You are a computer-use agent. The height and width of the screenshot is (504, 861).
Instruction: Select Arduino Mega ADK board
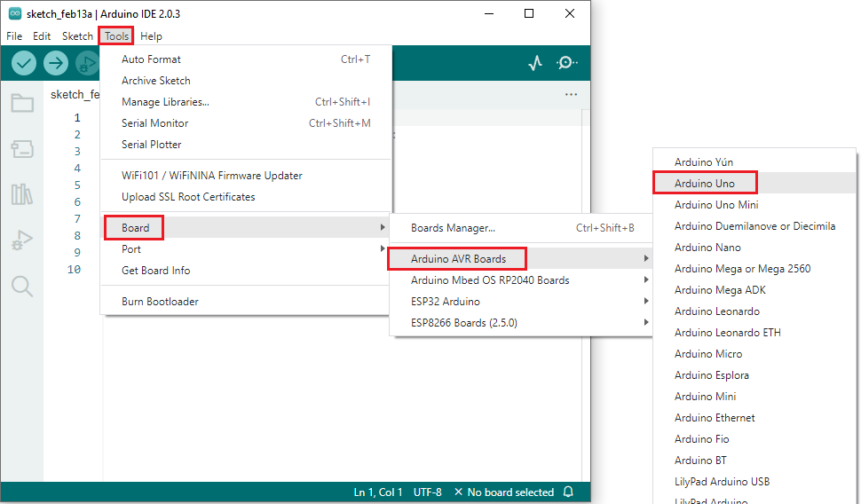(755, 290)
